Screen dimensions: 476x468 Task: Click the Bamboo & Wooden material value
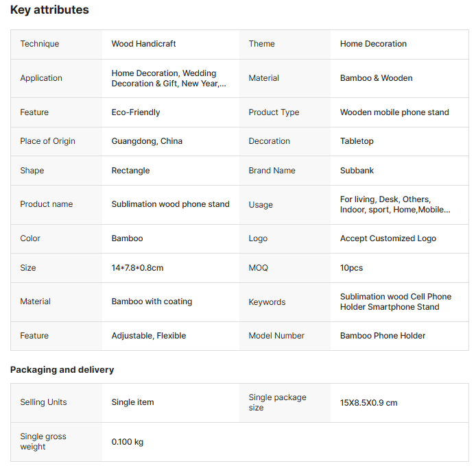tap(376, 78)
